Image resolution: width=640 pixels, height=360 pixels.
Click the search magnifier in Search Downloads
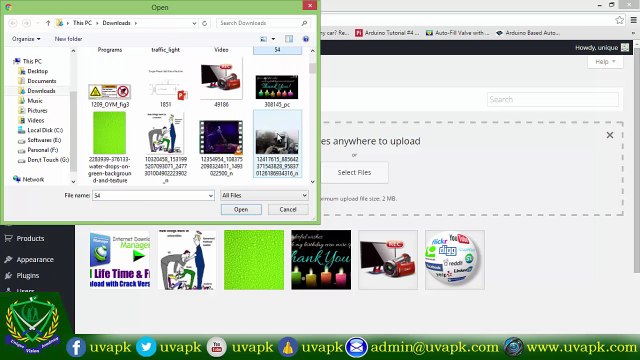tap(304, 23)
